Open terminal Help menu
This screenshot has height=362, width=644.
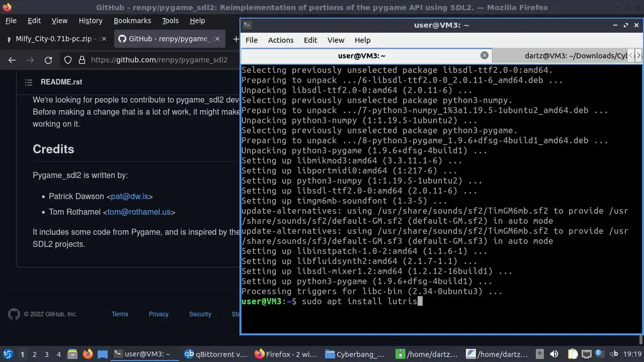[362, 40]
